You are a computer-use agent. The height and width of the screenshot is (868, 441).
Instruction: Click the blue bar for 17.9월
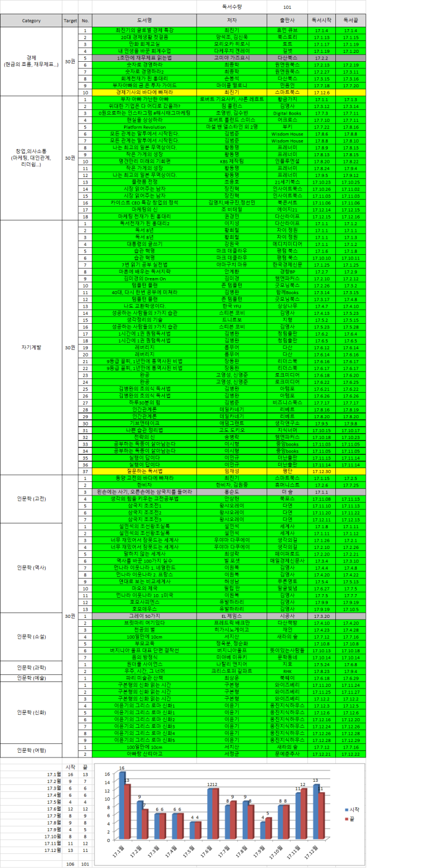pyautogui.click(x=263, y=831)
